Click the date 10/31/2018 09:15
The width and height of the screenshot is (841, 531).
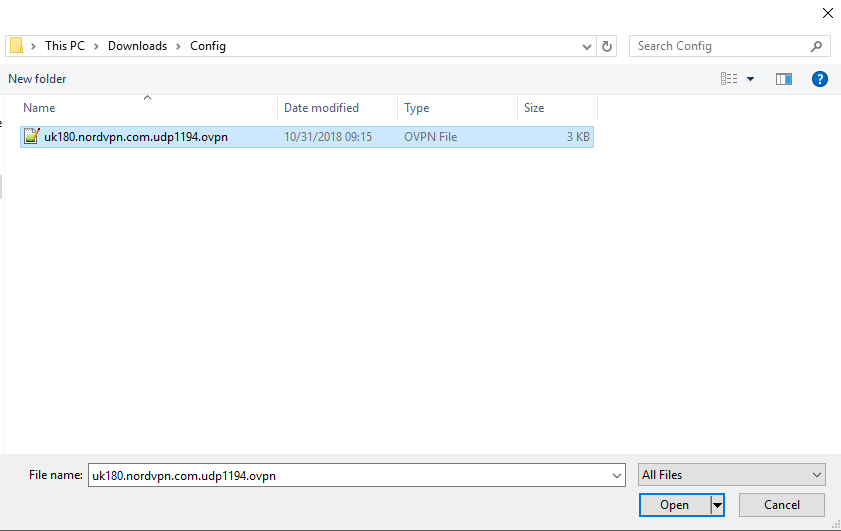click(328, 137)
